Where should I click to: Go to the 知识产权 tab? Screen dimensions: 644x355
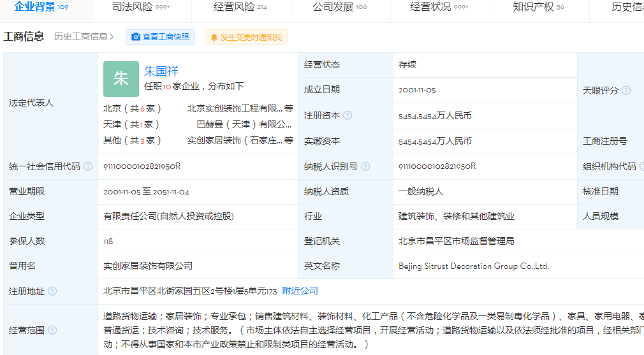(538, 7)
